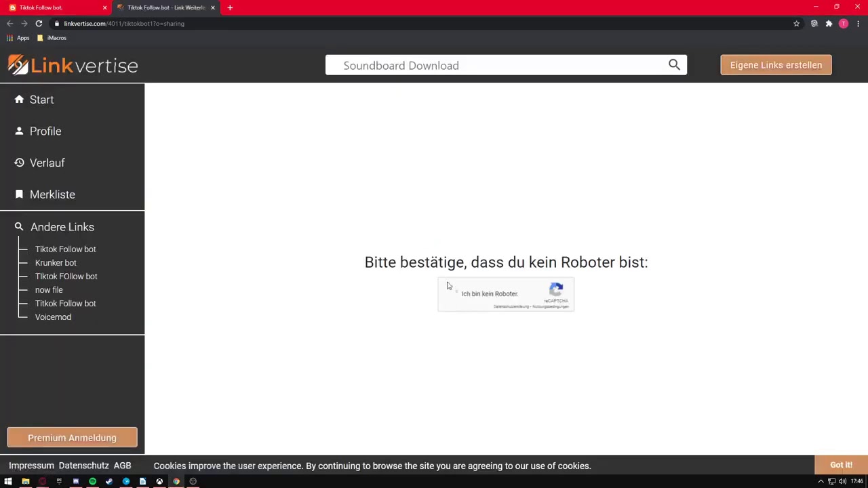This screenshot has height=488, width=868.
Task: Open Chrome's three-dot menu
Action: click(x=859, y=24)
